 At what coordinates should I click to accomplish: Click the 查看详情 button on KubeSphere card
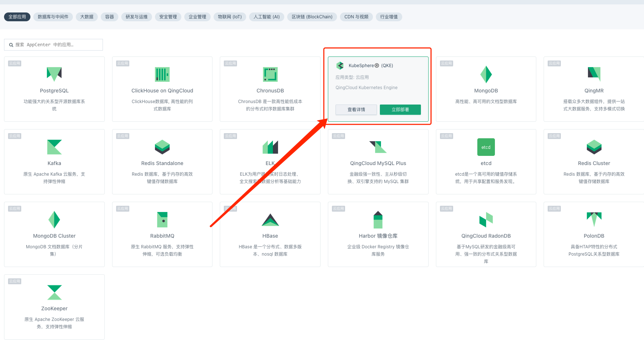(356, 110)
